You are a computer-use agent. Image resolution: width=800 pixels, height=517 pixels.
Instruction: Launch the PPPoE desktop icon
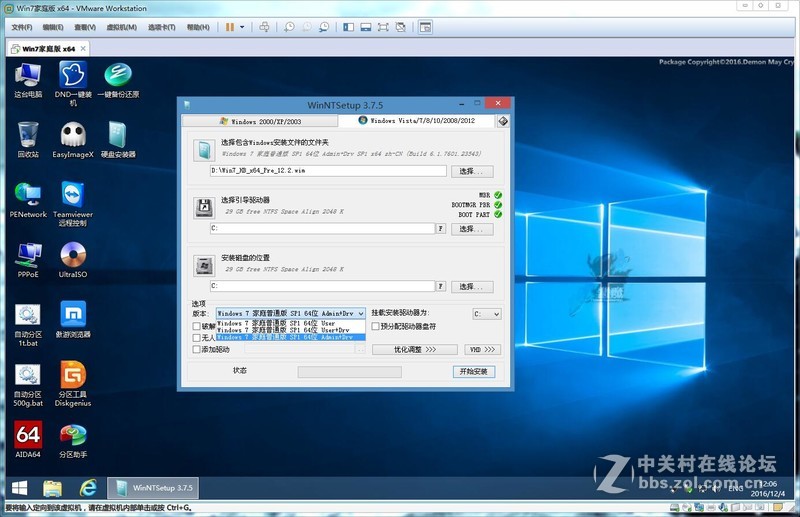(x=28, y=260)
